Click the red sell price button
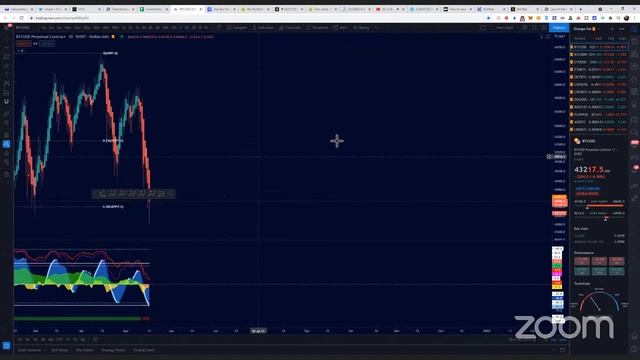 [x=23, y=44]
